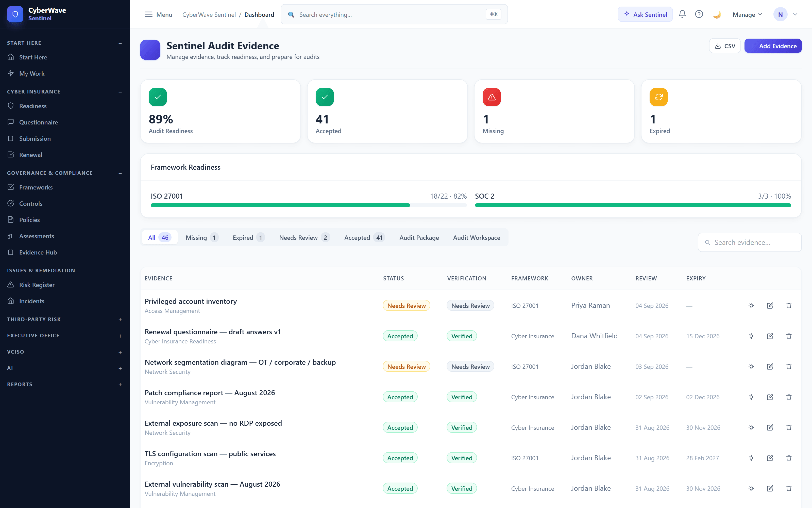Click the SOC 2 progress bar
This screenshot has height=508, width=812.
[633, 205]
